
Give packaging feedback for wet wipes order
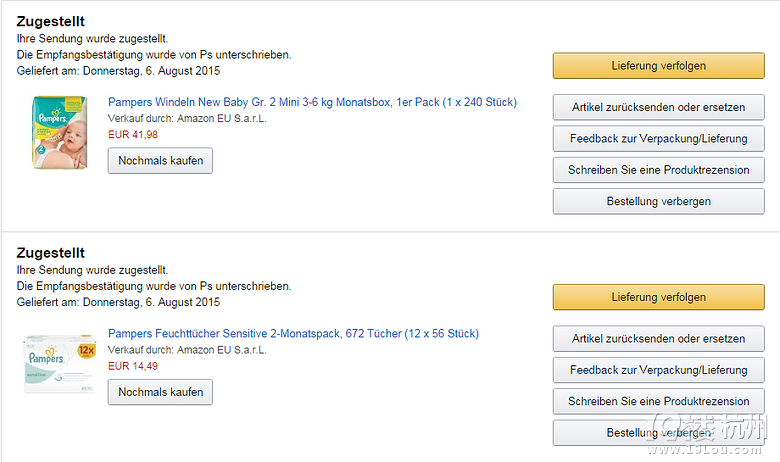click(x=659, y=370)
